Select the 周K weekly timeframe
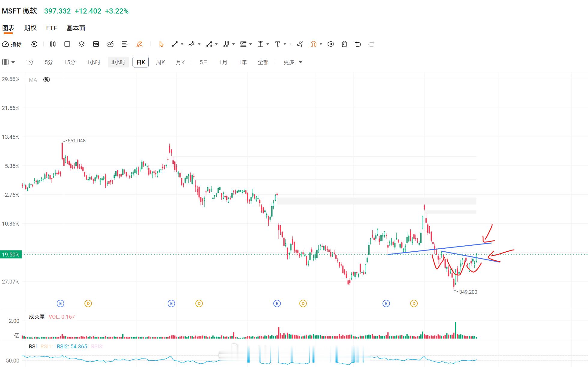The width and height of the screenshot is (588, 367). pyautogui.click(x=160, y=62)
